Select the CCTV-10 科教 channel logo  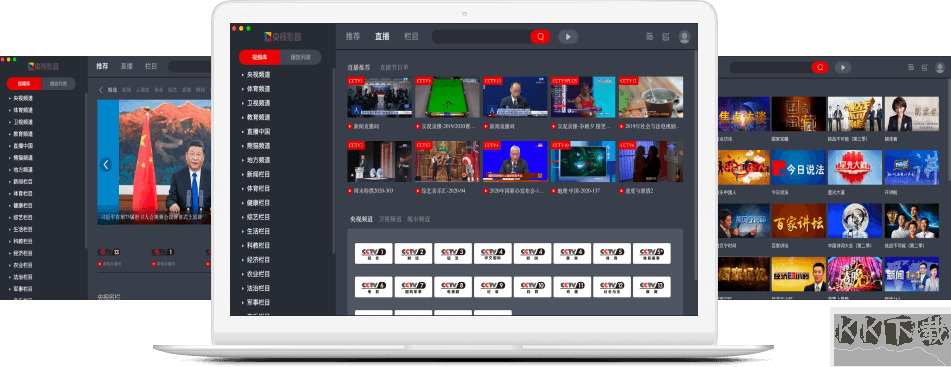coord(533,287)
